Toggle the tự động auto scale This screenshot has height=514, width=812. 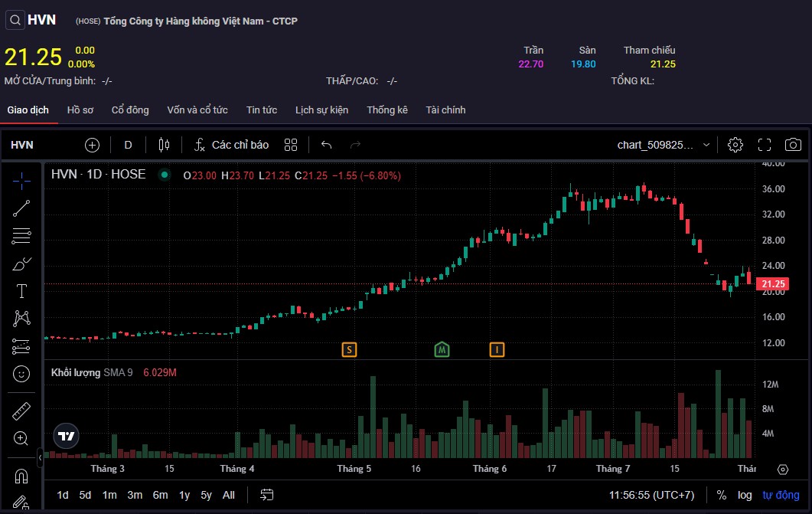click(780, 496)
